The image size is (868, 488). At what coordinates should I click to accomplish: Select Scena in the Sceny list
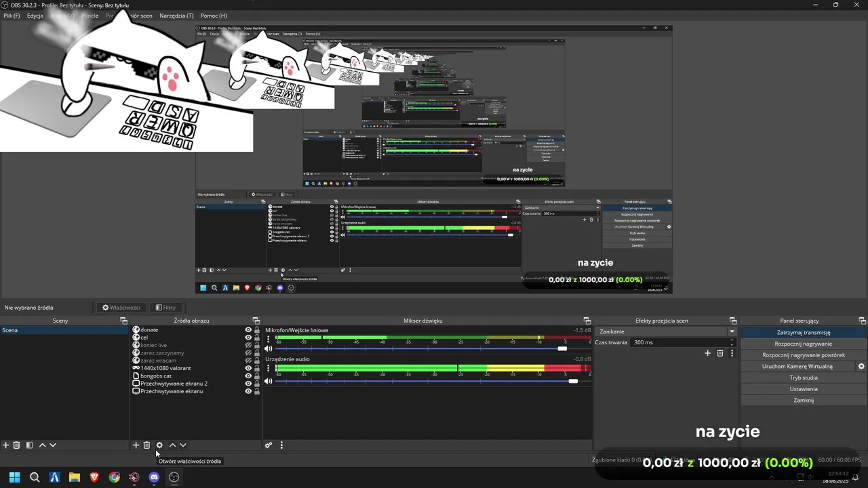click(64, 330)
